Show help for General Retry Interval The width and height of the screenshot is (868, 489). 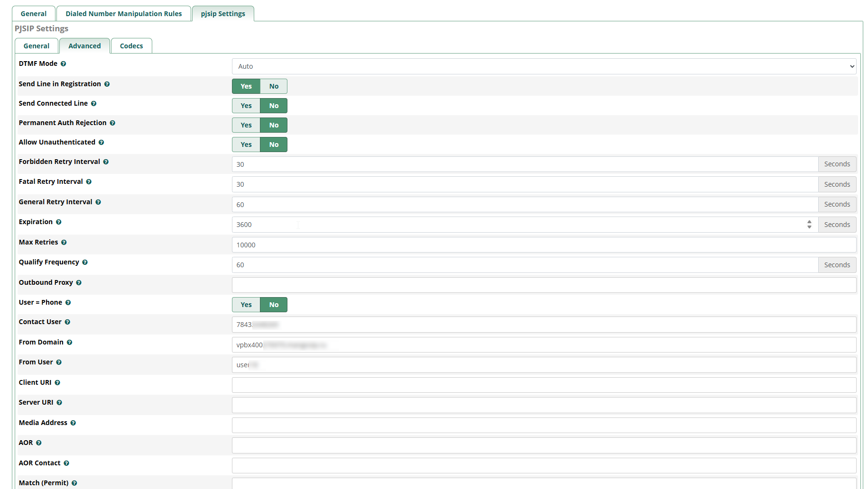[98, 202]
